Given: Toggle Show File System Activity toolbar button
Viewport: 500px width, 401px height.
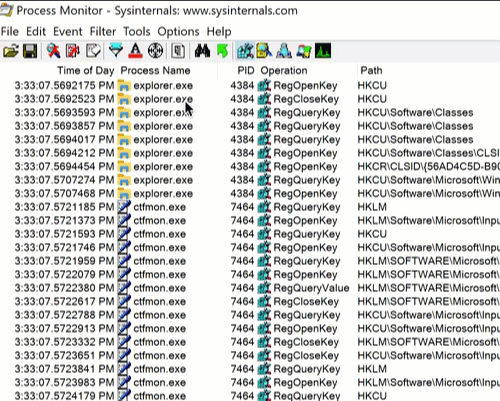Looking at the screenshot, I should pos(264,51).
